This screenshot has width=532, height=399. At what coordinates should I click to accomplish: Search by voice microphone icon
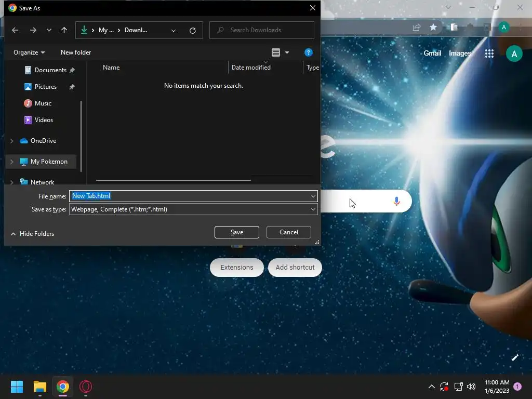(x=396, y=201)
